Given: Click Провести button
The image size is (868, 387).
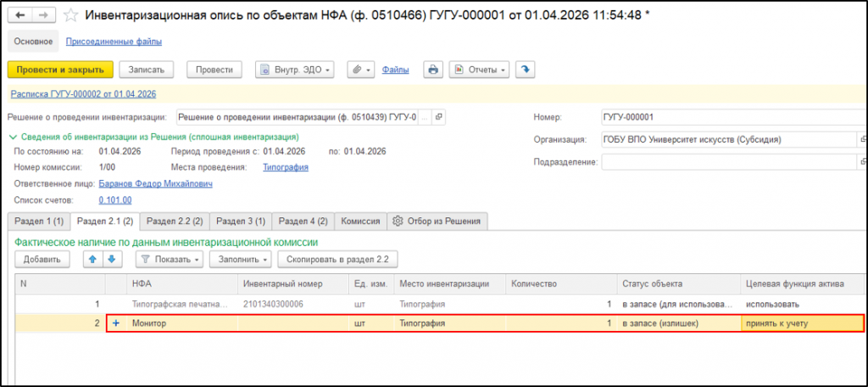Looking at the screenshot, I should [x=214, y=70].
